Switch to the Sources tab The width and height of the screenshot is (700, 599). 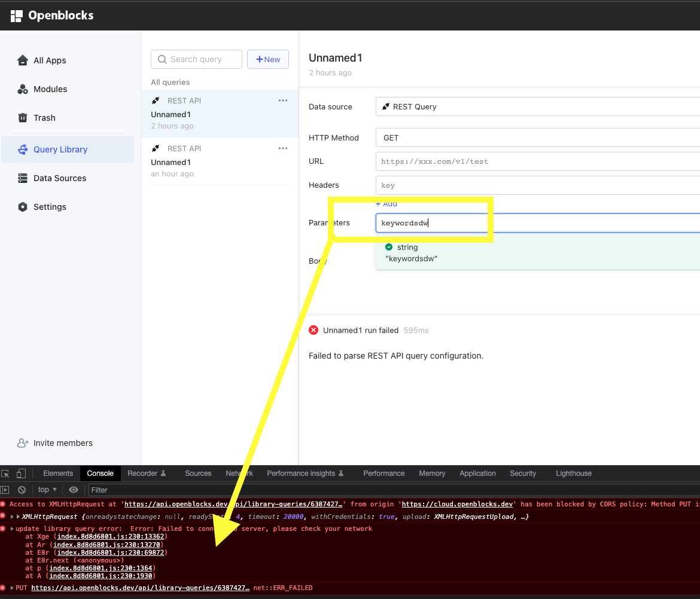click(198, 473)
